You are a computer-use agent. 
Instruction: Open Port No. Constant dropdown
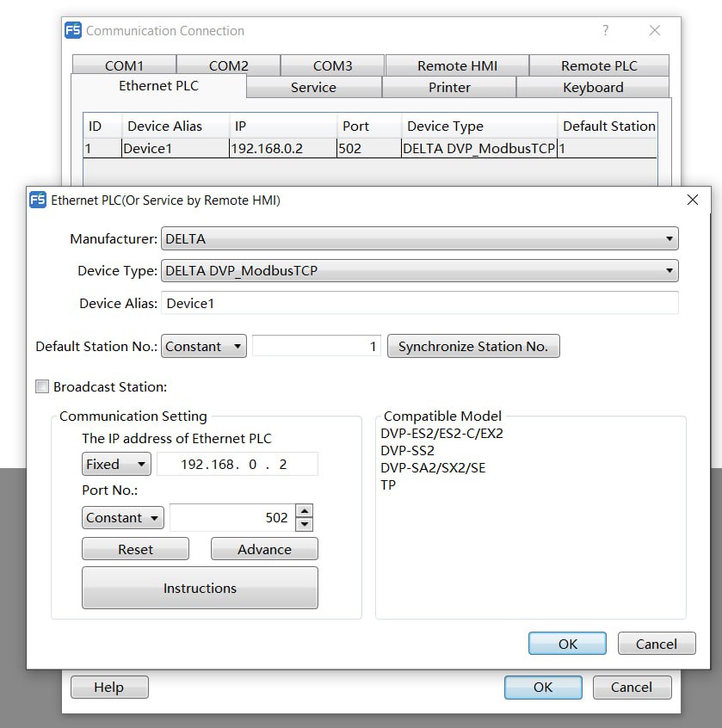(x=123, y=518)
